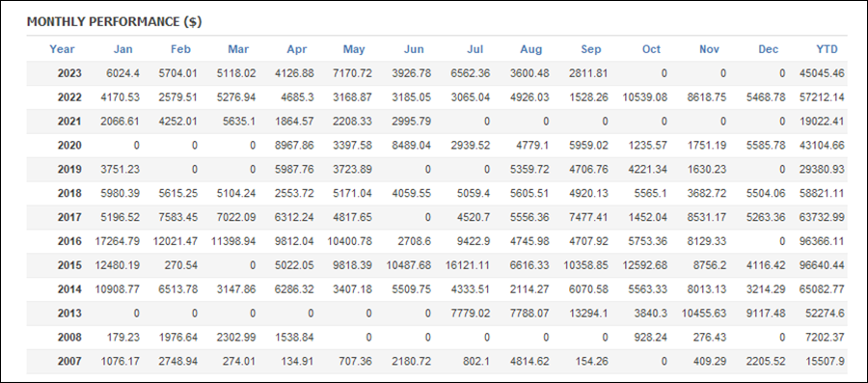Image resolution: width=868 pixels, height=383 pixels.
Task: Click the 2023 May value 7170.72
Action: pyautogui.click(x=352, y=73)
